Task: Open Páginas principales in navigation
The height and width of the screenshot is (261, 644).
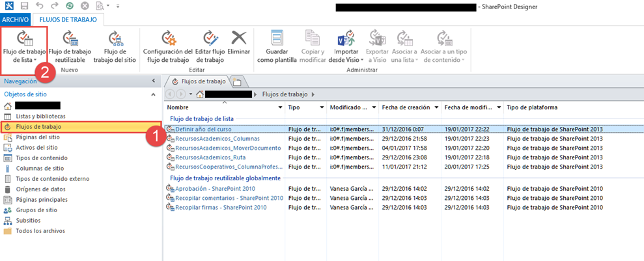Action: [x=42, y=199]
